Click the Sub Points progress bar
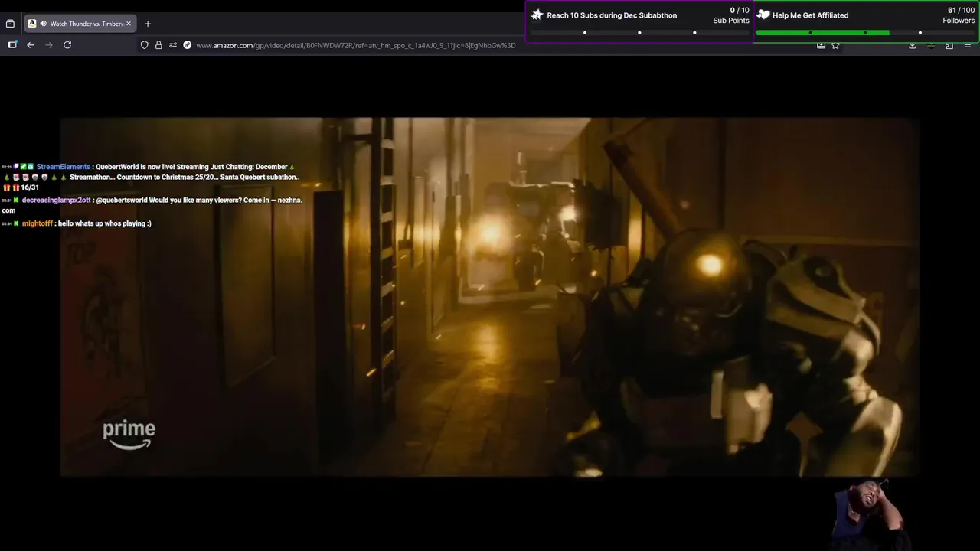The width and height of the screenshot is (980, 551). 639,33
